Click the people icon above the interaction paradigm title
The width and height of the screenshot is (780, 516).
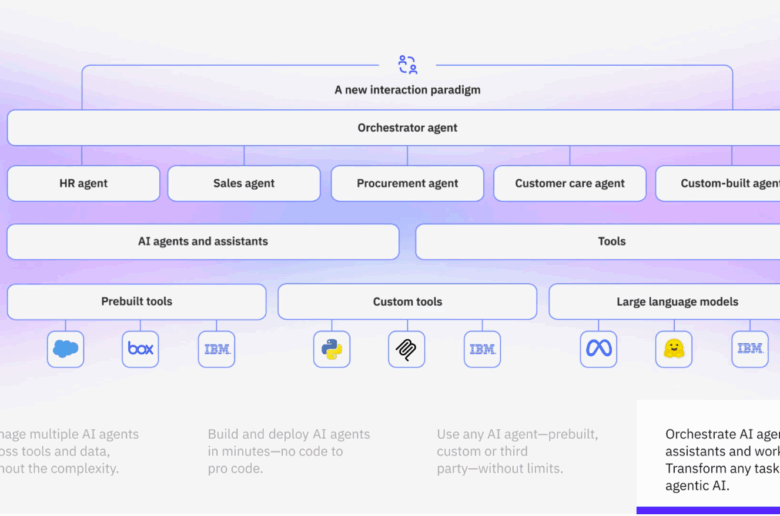click(407, 65)
